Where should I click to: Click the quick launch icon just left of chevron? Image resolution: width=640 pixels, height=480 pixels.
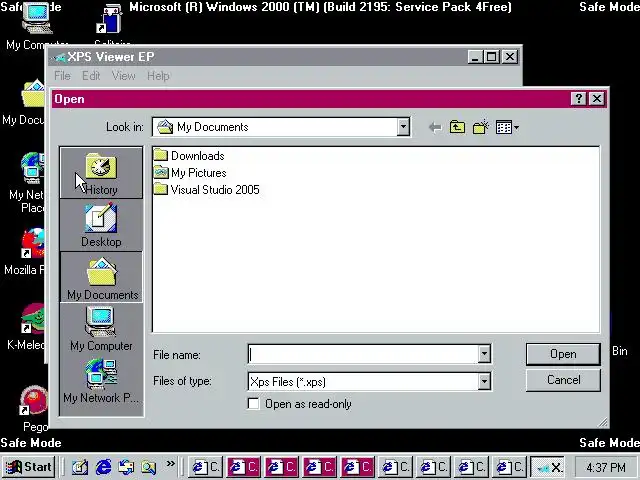[x=149, y=467]
